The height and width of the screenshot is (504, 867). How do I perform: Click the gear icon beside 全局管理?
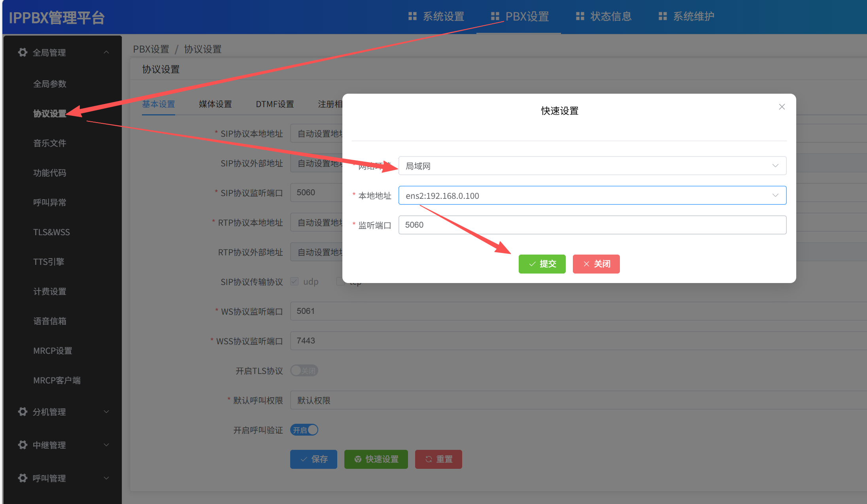[23, 52]
